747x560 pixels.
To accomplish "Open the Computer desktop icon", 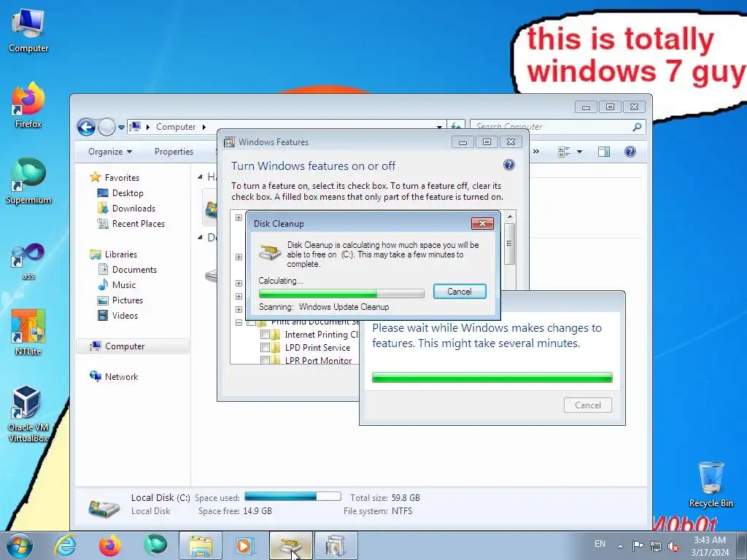I will point(28,30).
